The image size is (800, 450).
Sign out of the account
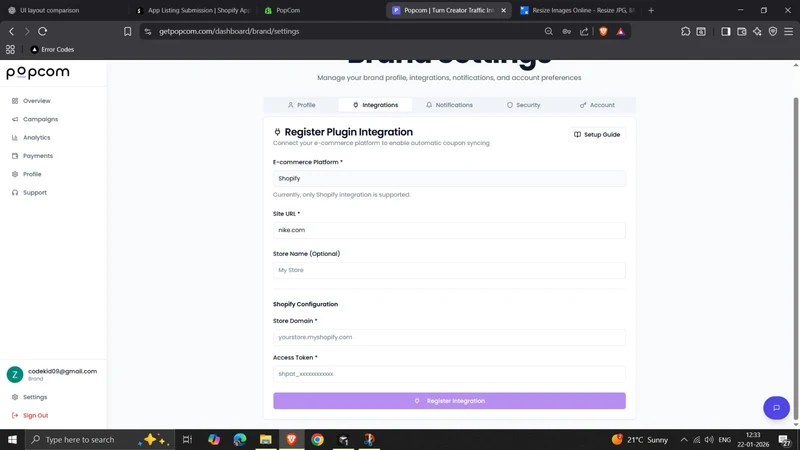[x=30, y=415]
